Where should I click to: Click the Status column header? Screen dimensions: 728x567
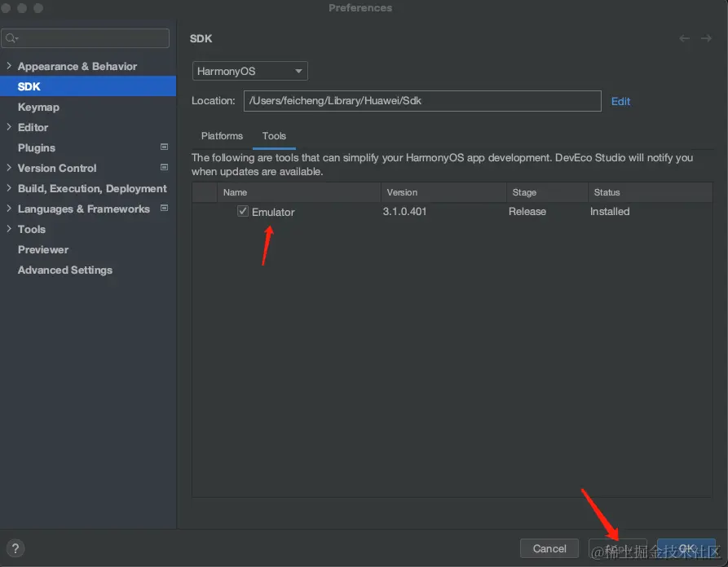650,192
